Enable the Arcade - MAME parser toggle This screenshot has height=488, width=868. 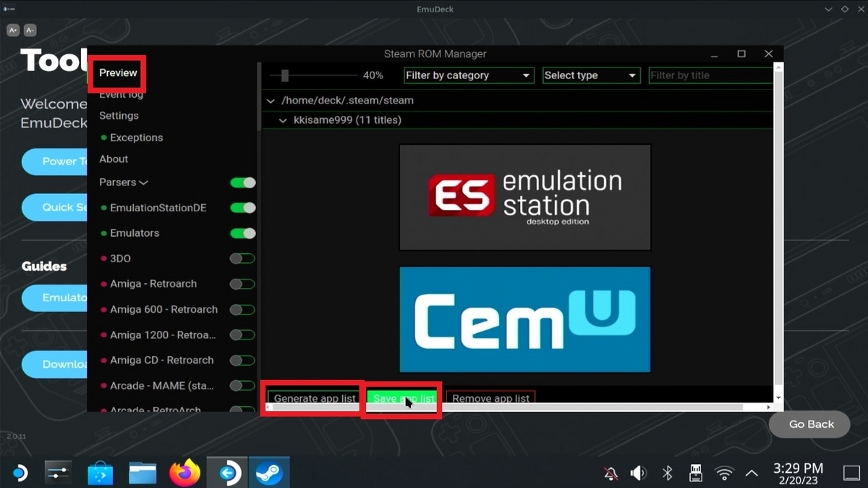[242, 385]
